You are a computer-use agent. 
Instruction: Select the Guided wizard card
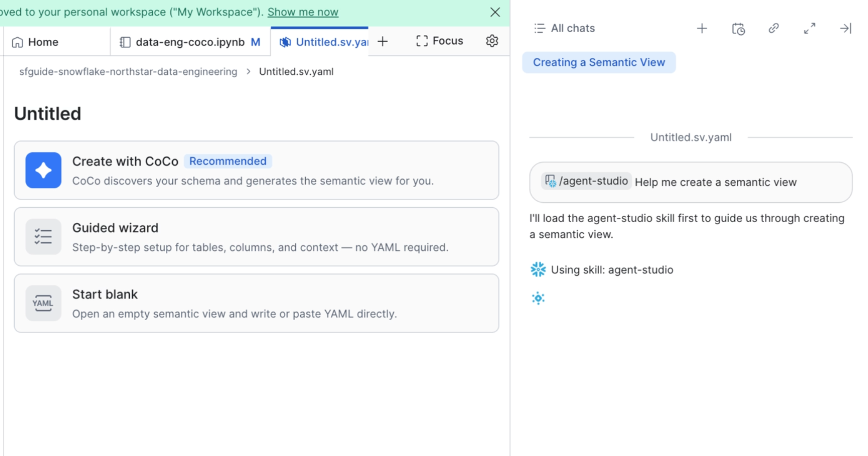pyautogui.click(x=256, y=237)
